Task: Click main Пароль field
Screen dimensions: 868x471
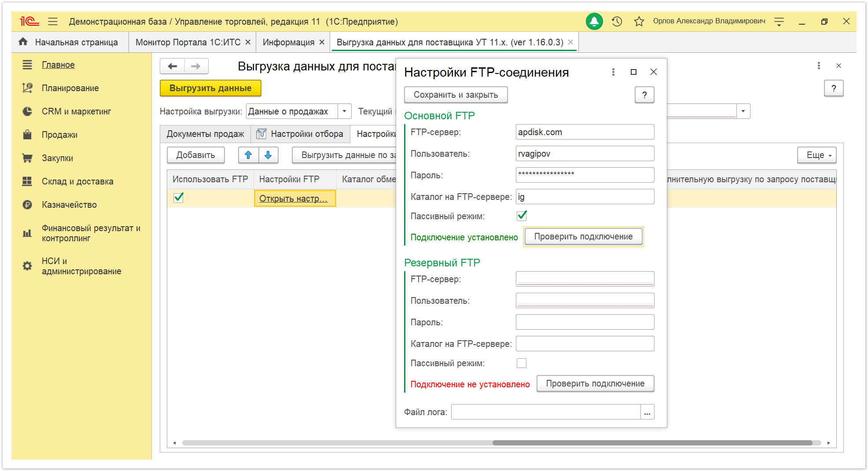Action: tap(585, 175)
